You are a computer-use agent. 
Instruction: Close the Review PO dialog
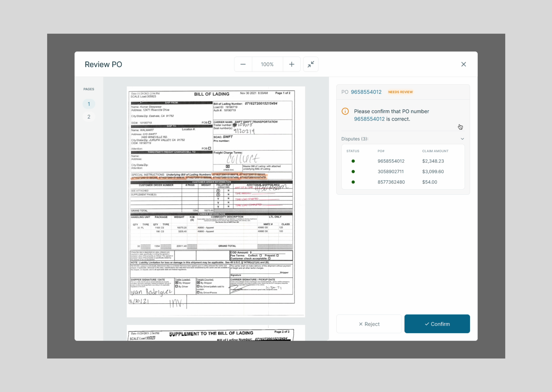coord(463,64)
